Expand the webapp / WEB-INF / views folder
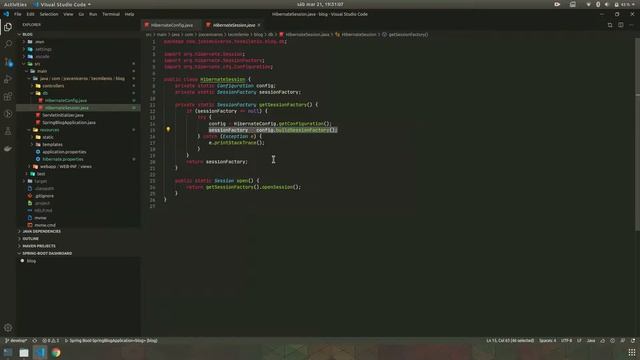Image resolution: width=640 pixels, height=360 pixels. (x=78, y=167)
